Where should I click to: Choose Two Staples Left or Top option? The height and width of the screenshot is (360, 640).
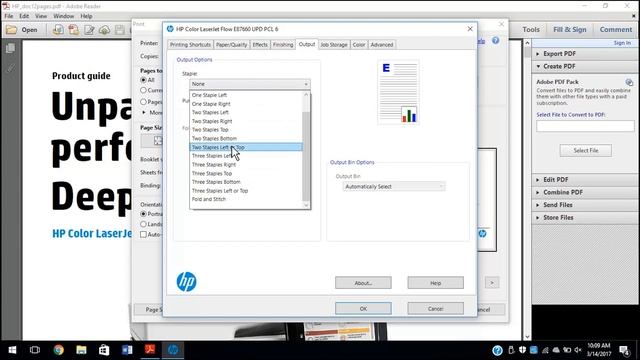[247, 147]
